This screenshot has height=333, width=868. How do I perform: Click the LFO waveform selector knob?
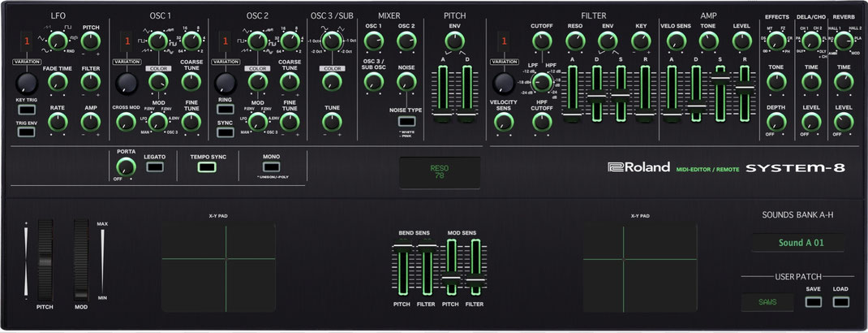coord(58,41)
